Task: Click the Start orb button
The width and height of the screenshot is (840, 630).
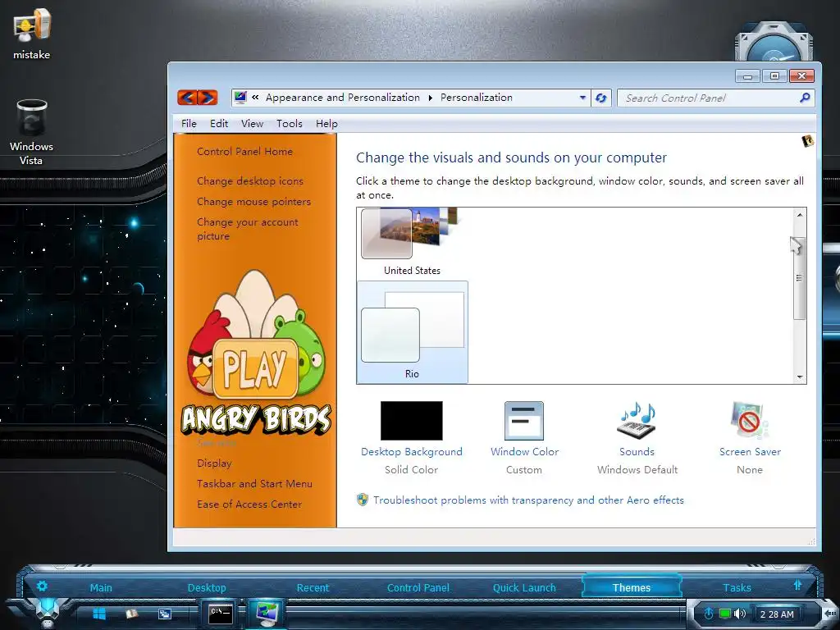Action: tap(48, 612)
